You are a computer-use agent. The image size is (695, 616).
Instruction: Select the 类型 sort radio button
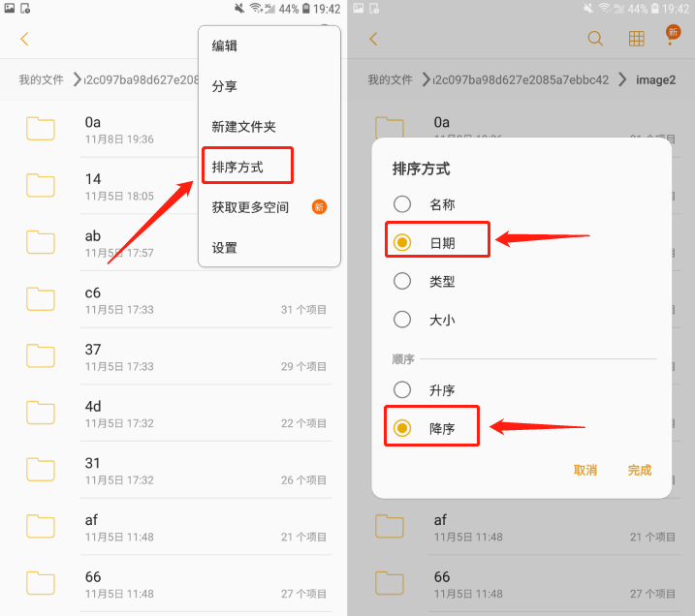(402, 281)
